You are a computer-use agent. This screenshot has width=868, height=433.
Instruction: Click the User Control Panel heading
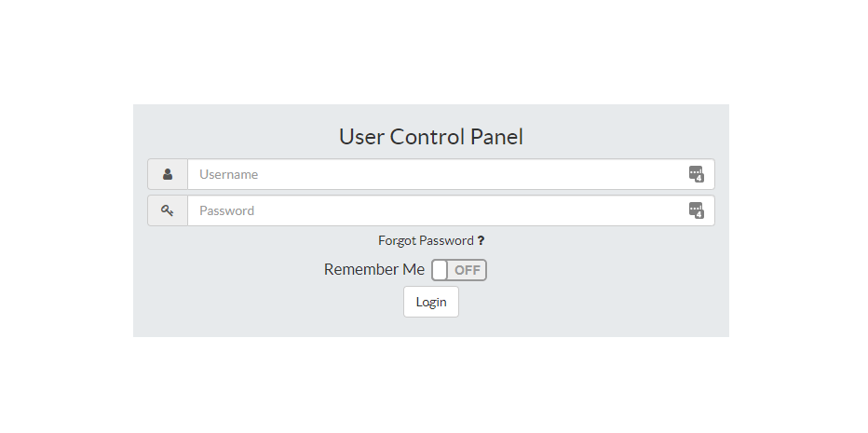point(430,137)
